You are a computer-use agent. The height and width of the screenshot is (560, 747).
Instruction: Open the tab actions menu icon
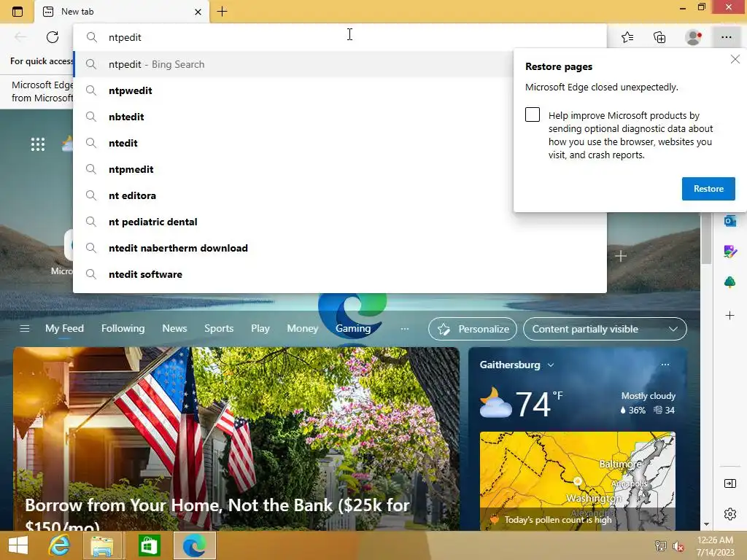(18, 12)
